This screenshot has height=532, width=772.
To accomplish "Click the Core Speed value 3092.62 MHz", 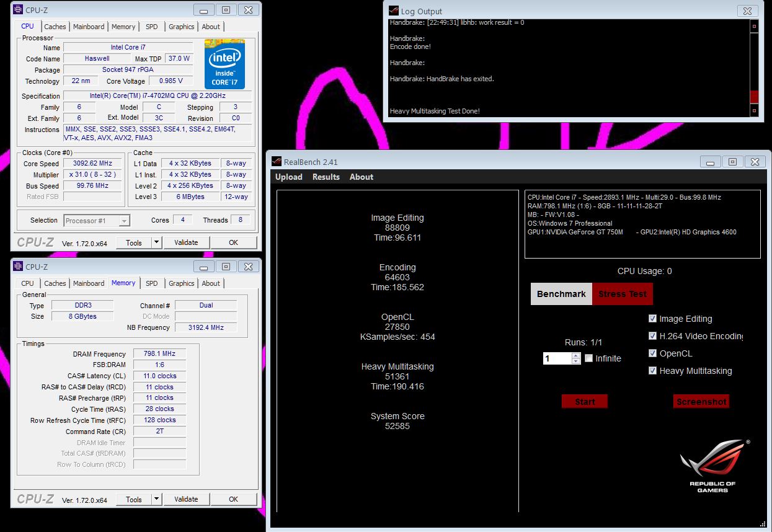I will (x=93, y=164).
